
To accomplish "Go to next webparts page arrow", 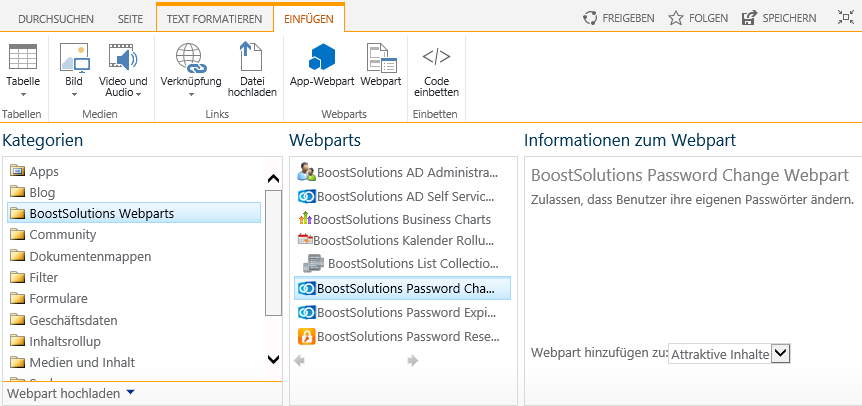I will pyautogui.click(x=413, y=360).
